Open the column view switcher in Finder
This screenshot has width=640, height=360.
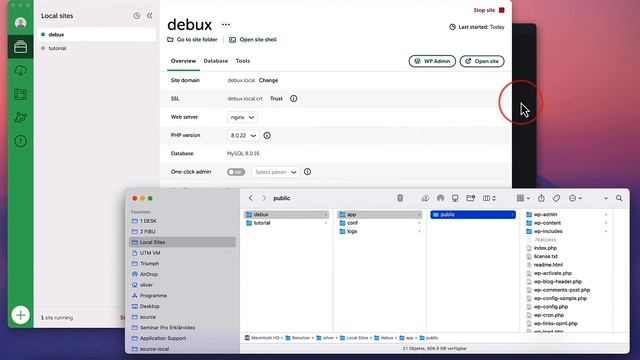489,198
